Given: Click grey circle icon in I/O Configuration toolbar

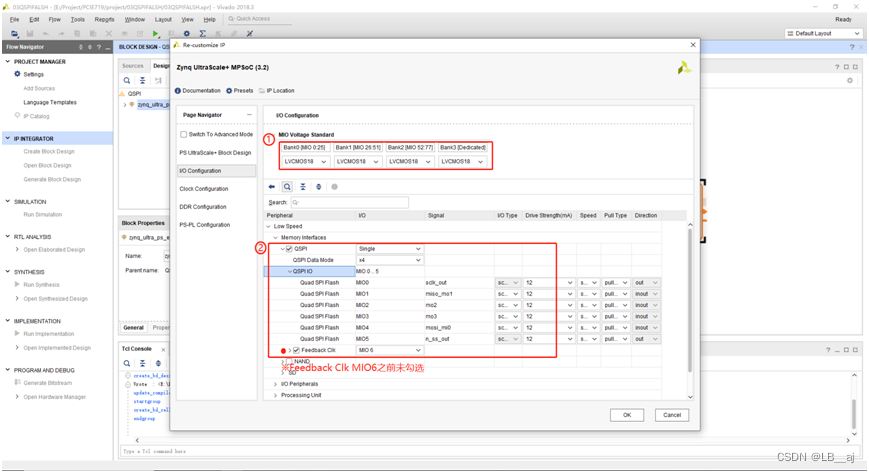Looking at the screenshot, I should tap(334, 187).
